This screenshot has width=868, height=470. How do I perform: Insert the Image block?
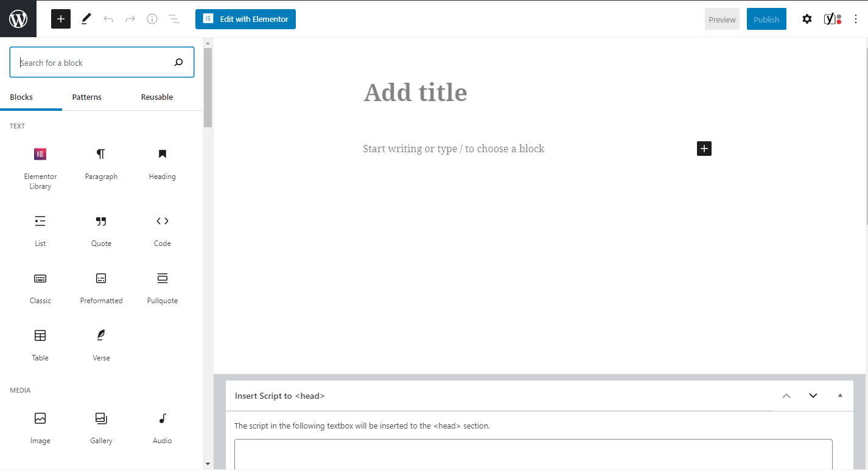40,427
